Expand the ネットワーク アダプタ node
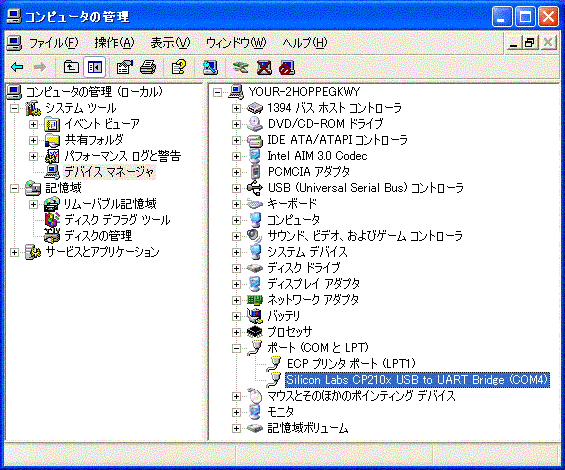The image size is (565, 470). coord(236,300)
